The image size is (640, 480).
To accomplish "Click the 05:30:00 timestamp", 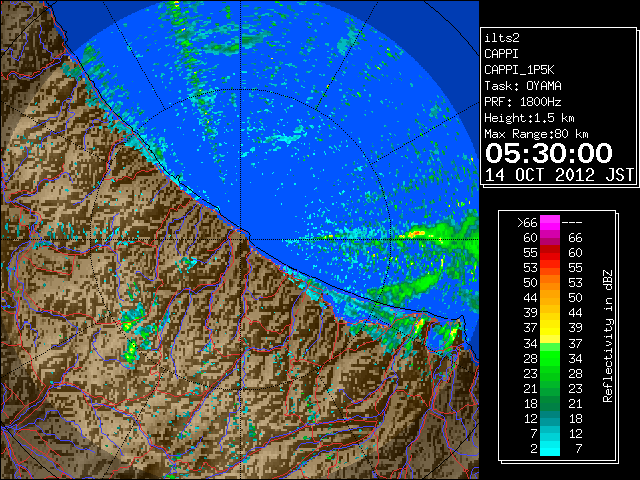I will click(549, 153).
